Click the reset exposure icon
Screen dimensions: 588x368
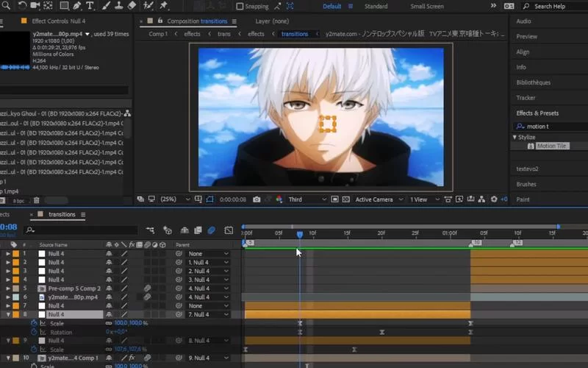pos(494,199)
